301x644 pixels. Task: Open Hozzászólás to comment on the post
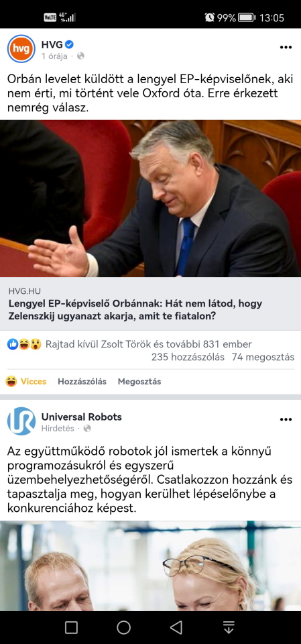(82, 382)
